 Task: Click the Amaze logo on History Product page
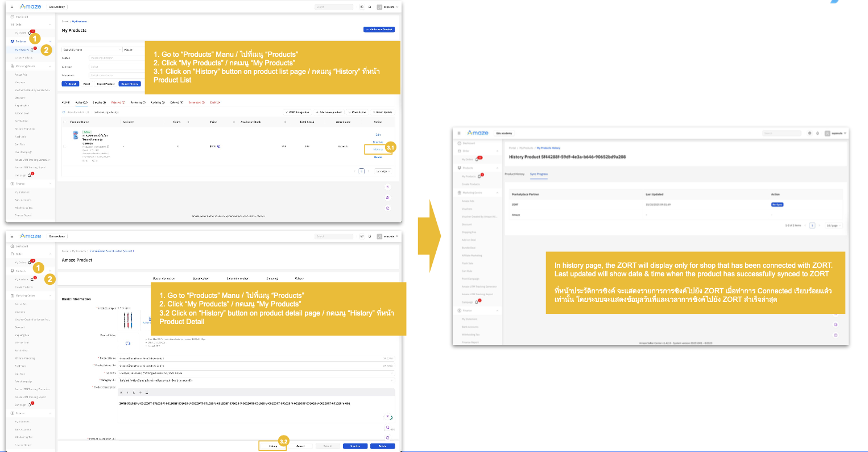coord(478,133)
